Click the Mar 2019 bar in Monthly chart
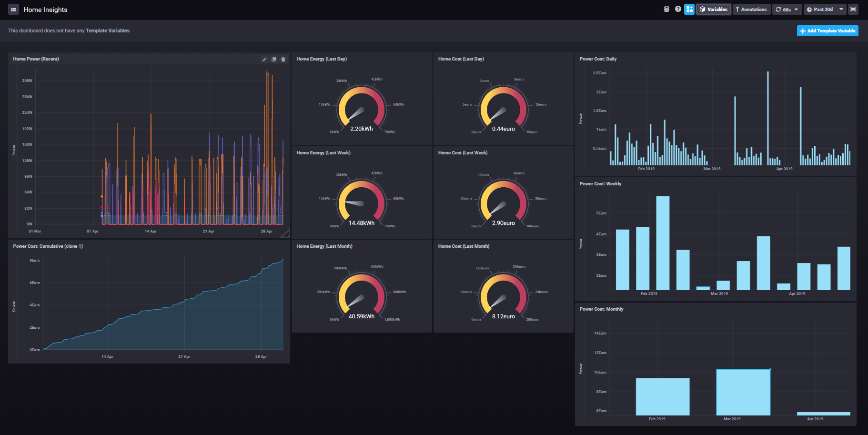 click(743, 392)
